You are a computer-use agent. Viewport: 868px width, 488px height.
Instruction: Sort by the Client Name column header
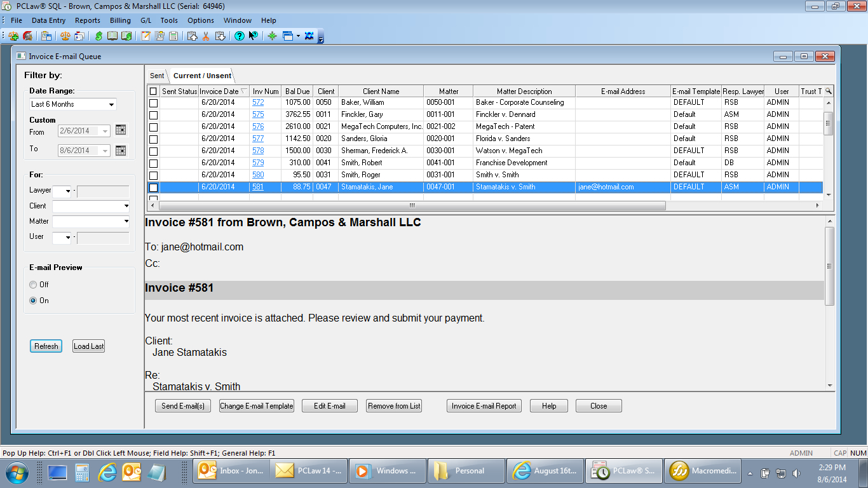(x=381, y=91)
